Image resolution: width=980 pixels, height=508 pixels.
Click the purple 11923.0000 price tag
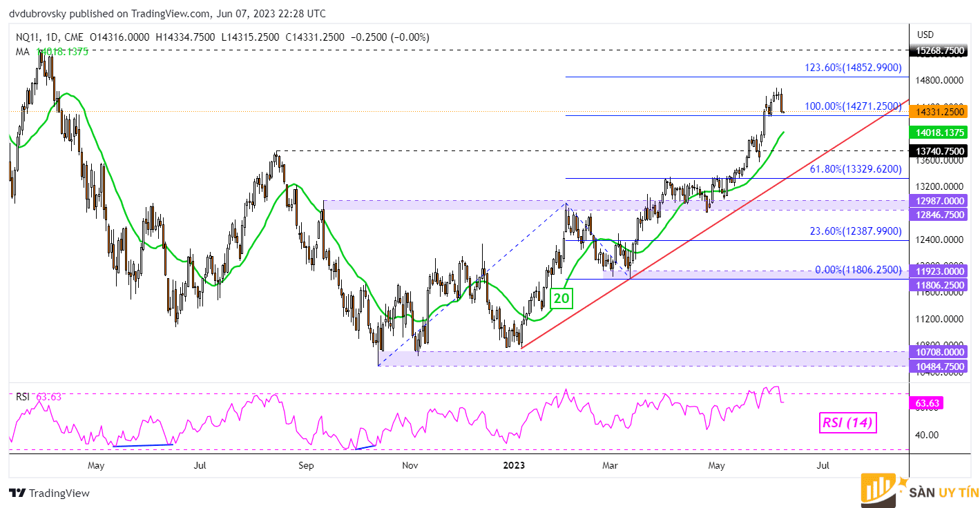tap(939, 271)
